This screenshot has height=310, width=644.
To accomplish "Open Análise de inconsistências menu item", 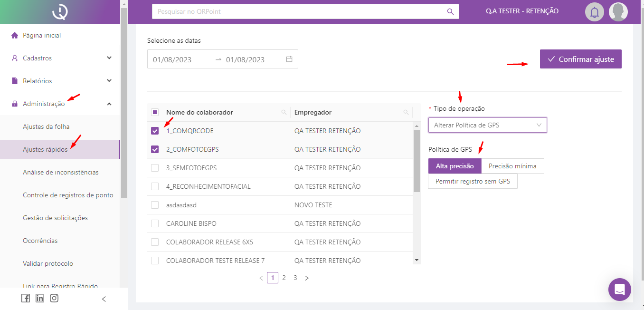I will click(61, 172).
